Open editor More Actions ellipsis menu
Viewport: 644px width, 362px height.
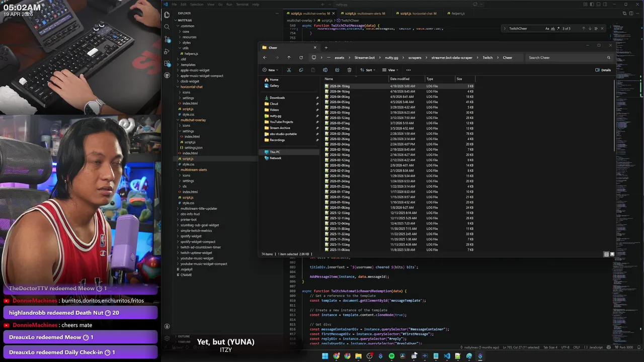tap(637, 13)
